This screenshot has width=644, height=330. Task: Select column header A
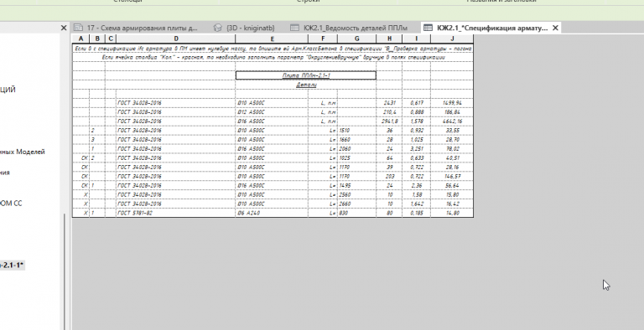click(x=80, y=39)
